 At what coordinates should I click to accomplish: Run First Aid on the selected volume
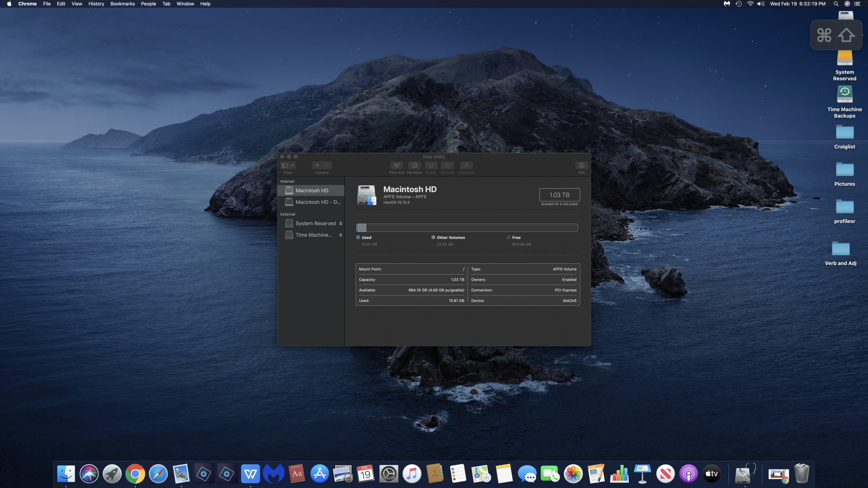tap(396, 165)
